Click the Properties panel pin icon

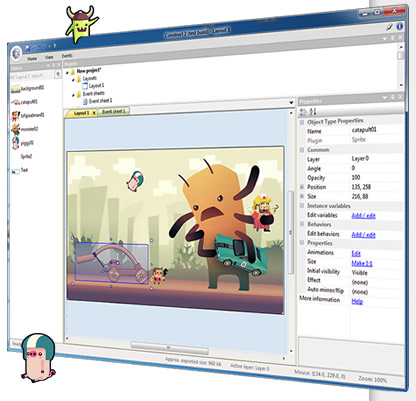[x=393, y=97]
